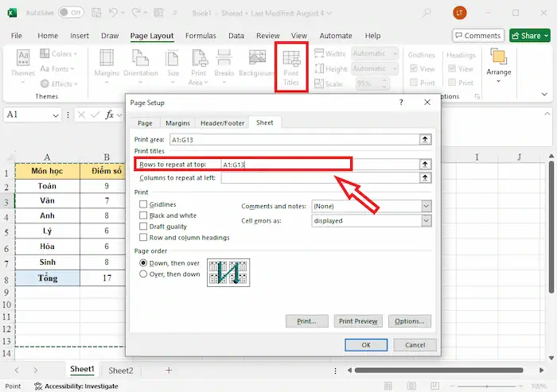This screenshot has height=392, width=557.
Task: Enable the Gridlines print checkbox
Action: 143,204
